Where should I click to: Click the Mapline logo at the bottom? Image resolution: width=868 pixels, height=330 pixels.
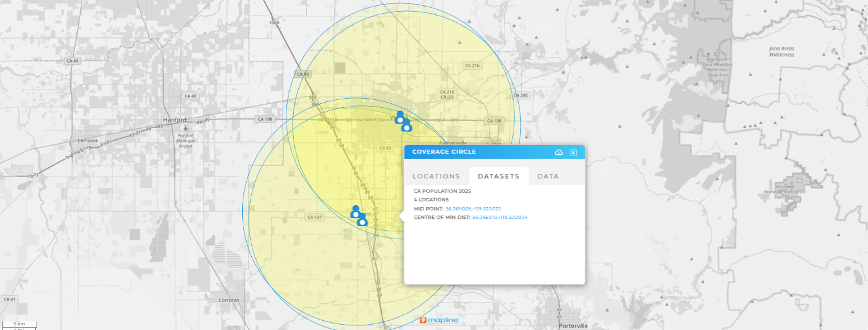(x=439, y=320)
